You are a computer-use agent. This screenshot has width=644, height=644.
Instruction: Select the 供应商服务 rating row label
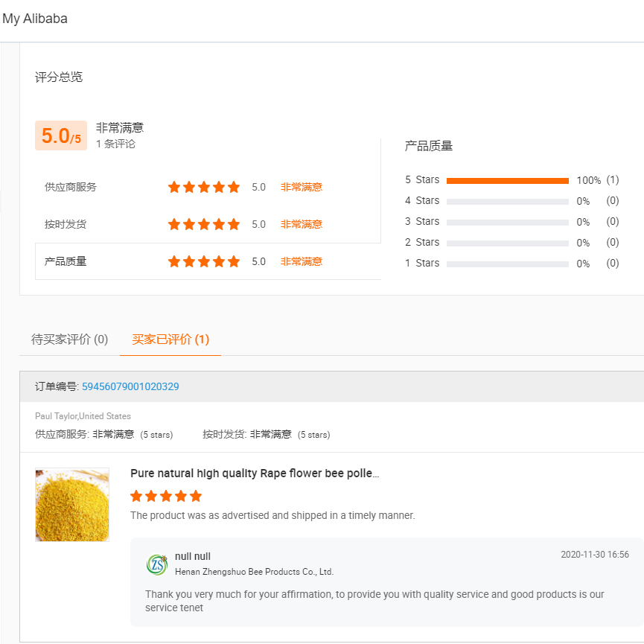point(70,187)
